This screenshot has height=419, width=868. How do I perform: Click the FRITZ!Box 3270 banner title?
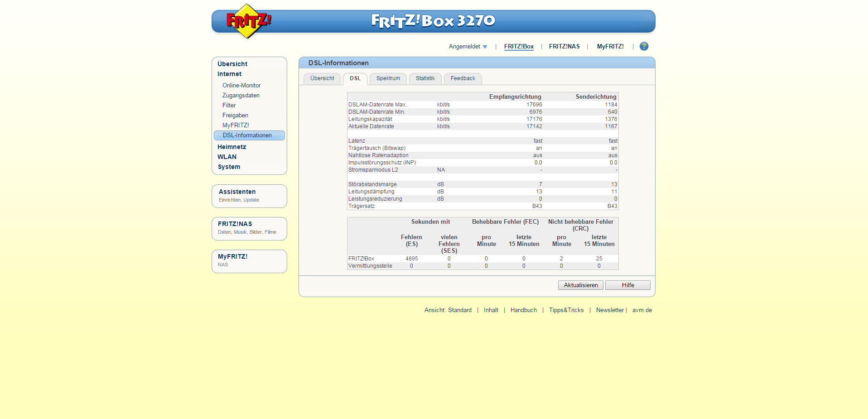[433, 21]
